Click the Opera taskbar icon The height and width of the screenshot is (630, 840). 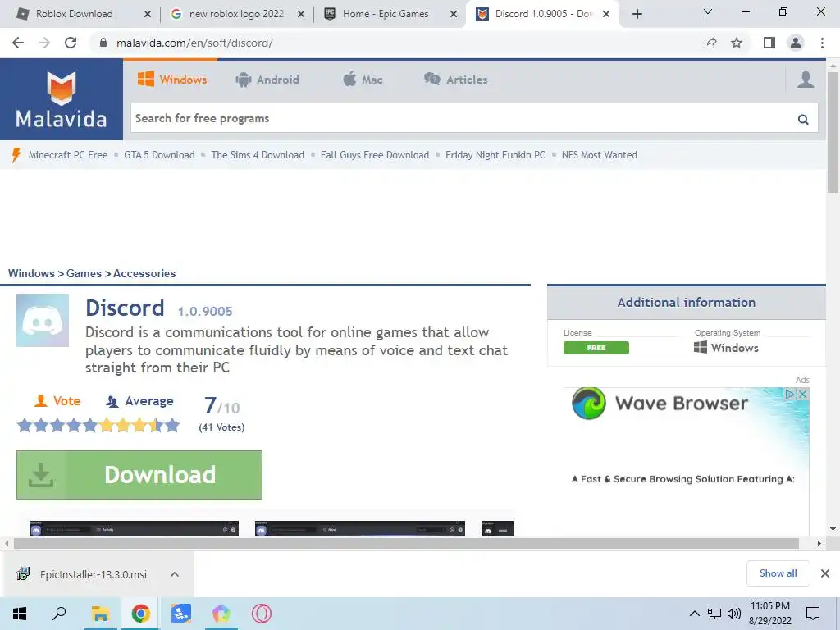tap(262, 614)
